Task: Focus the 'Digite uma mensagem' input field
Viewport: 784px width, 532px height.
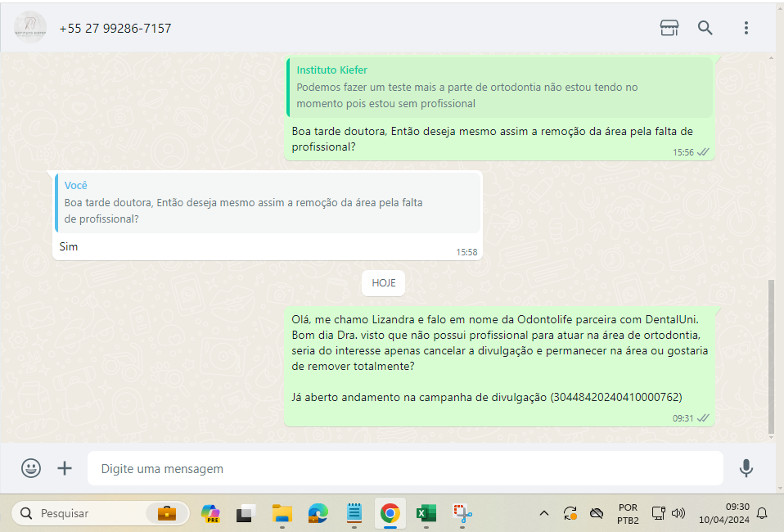Action: tap(405, 468)
